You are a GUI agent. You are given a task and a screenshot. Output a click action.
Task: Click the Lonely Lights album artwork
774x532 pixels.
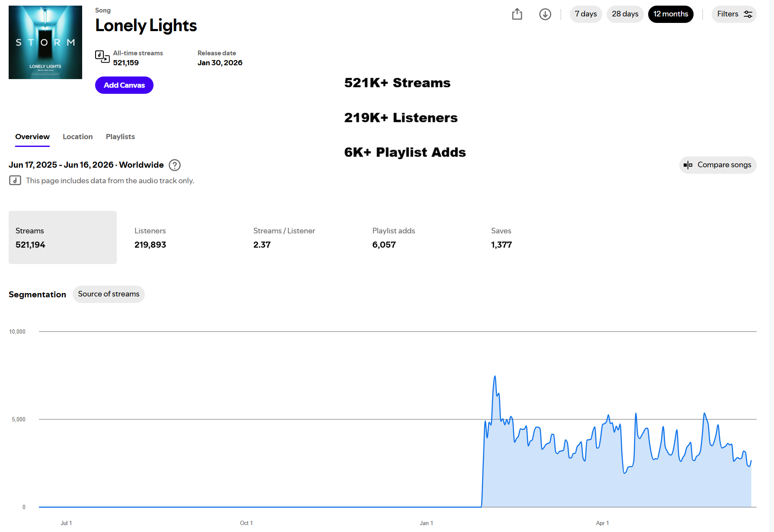click(x=45, y=42)
